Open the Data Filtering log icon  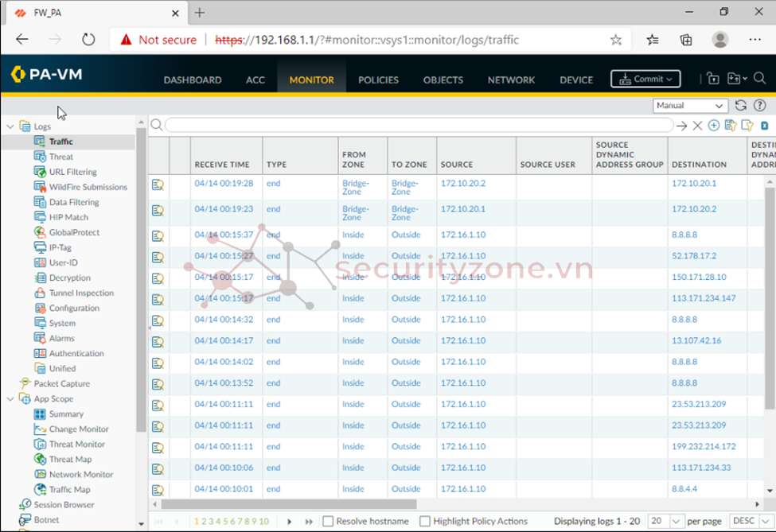point(40,202)
